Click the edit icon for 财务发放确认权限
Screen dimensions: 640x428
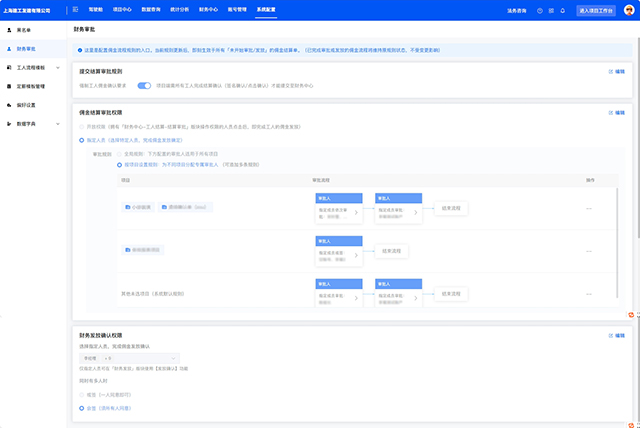[616, 335]
